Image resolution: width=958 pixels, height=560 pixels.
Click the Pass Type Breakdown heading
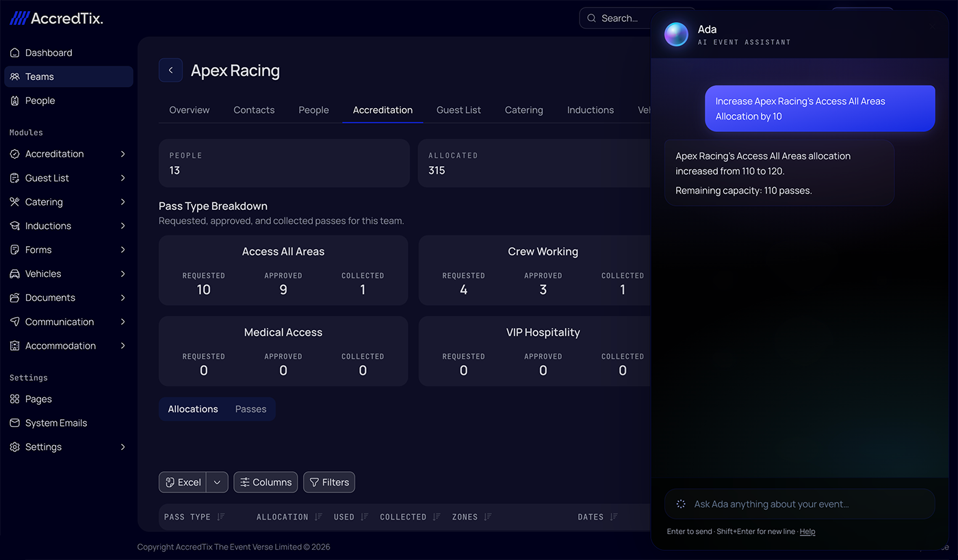[213, 206]
